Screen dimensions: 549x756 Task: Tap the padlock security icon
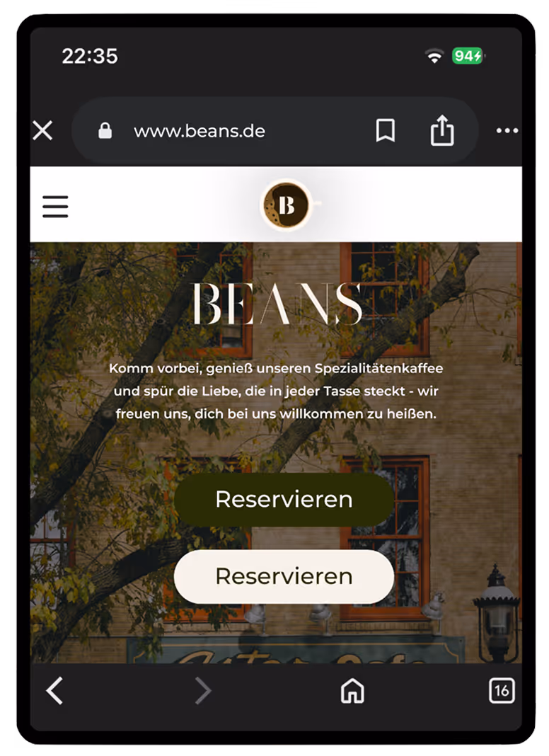[x=105, y=131]
